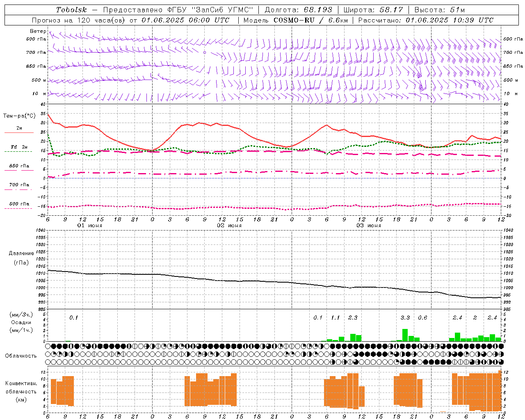Screen dimensions: 525x420
Task: Click the 0.6 three-hour precipitation value
Action: pyautogui.click(x=422, y=317)
